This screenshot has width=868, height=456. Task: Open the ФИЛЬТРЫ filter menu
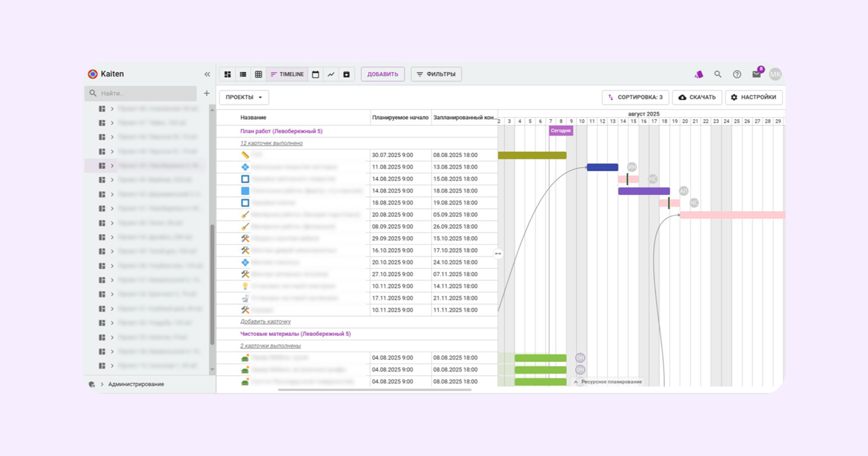(x=436, y=74)
